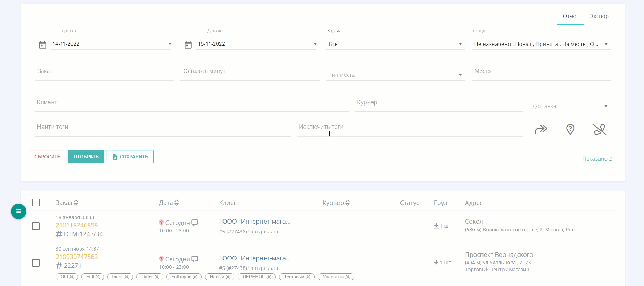Screen dimensions: 644x286
Task: Focus the Заказ input field
Action: (x=104, y=71)
